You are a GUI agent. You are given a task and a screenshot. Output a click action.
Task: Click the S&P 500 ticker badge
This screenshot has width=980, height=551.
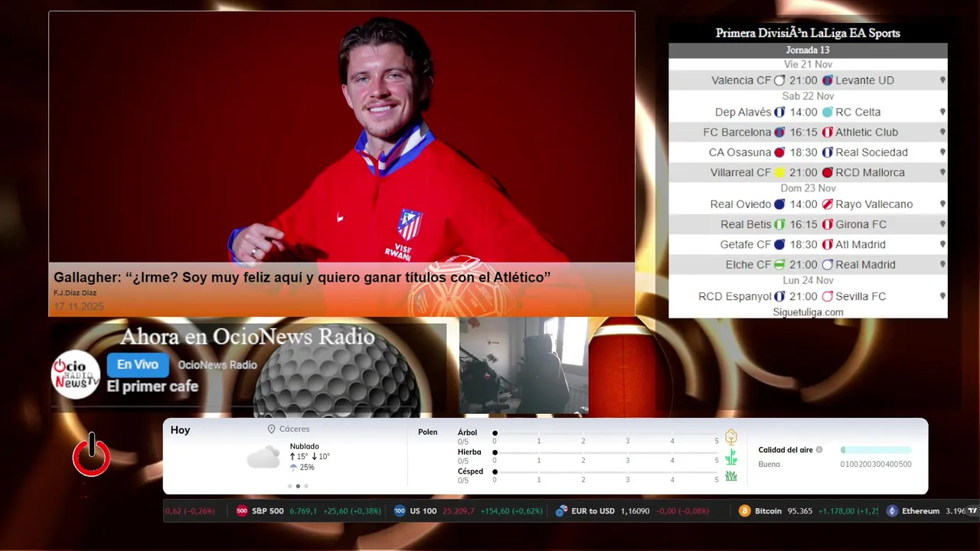click(x=242, y=511)
